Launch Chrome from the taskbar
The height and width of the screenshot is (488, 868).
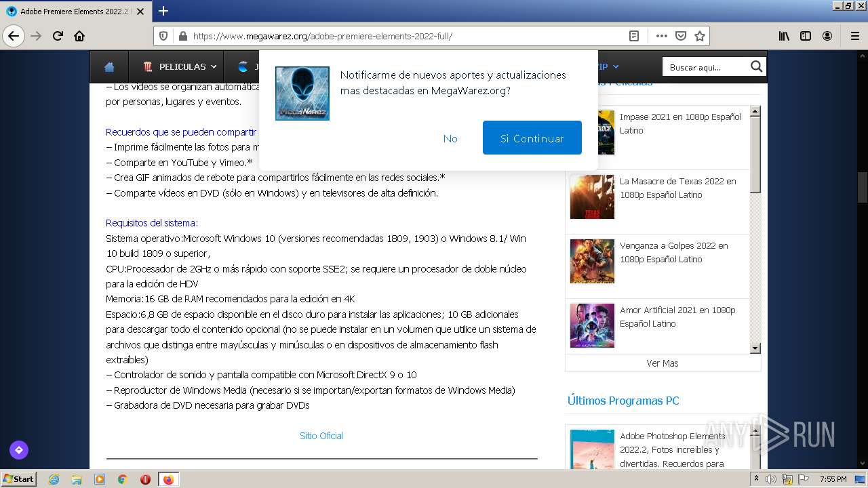pyautogui.click(x=123, y=479)
